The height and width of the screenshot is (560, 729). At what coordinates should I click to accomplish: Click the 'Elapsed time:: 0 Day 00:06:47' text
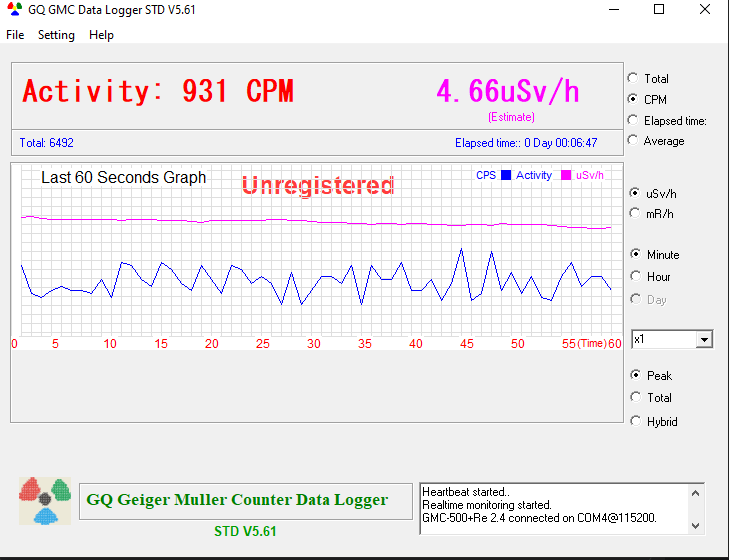click(x=526, y=143)
